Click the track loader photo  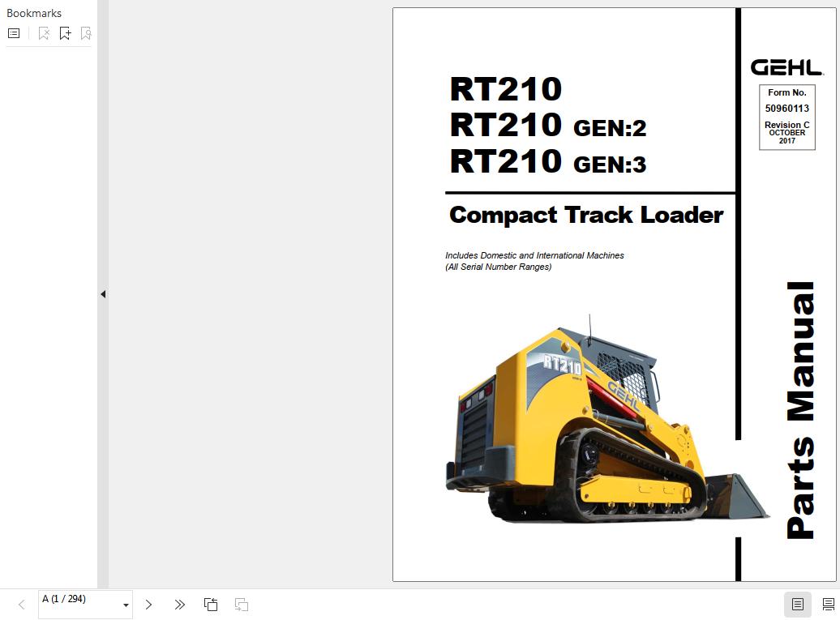[607, 419]
